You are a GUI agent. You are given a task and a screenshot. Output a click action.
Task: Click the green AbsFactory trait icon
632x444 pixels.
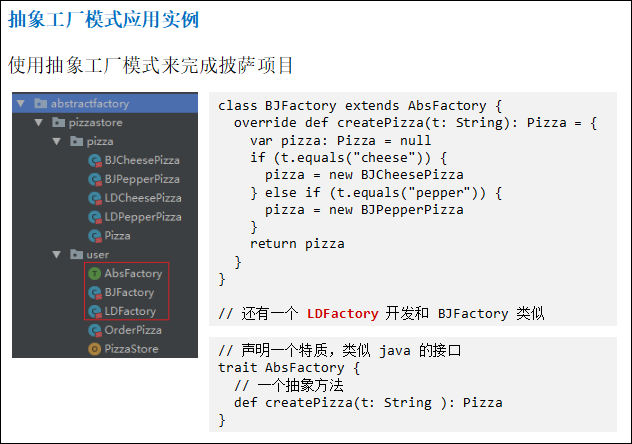(94, 274)
